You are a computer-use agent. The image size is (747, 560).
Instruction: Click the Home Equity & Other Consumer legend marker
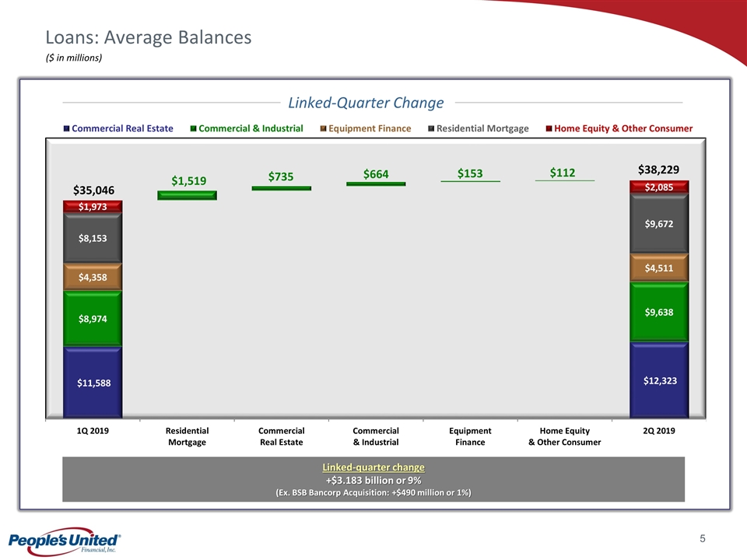[548, 129]
